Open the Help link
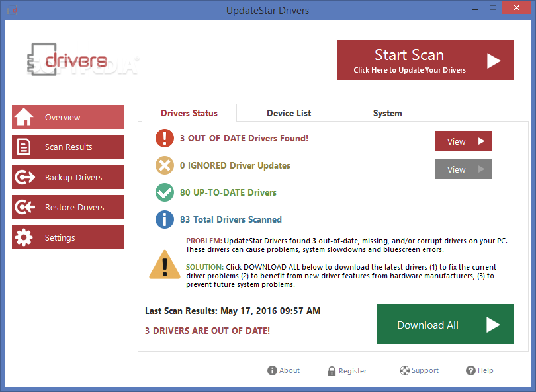 tap(480, 370)
